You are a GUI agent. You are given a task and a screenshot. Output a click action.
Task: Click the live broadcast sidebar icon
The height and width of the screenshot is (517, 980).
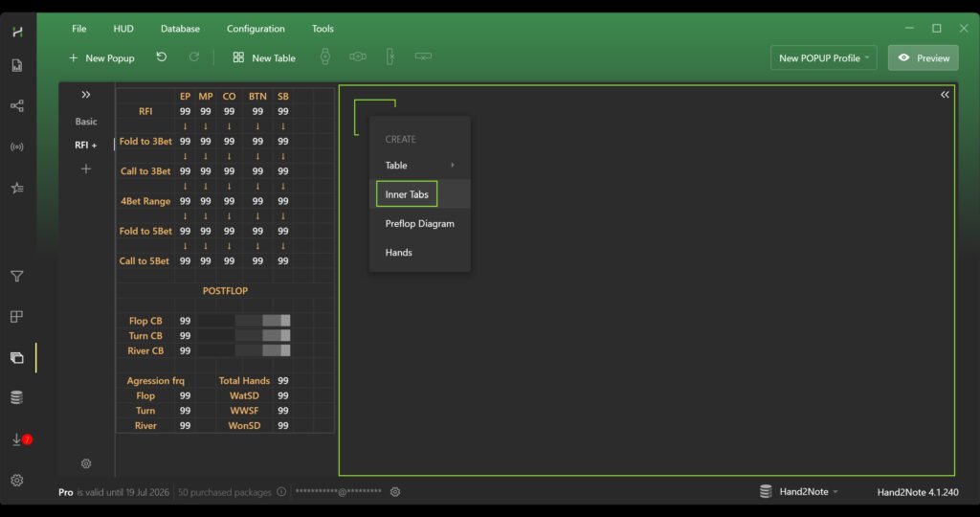click(16, 146)
